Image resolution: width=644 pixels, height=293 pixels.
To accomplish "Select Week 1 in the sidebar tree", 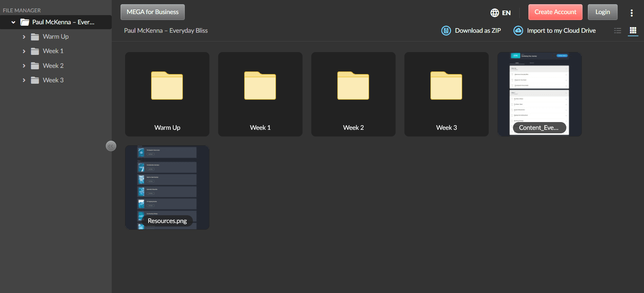I will click(53, 51).
